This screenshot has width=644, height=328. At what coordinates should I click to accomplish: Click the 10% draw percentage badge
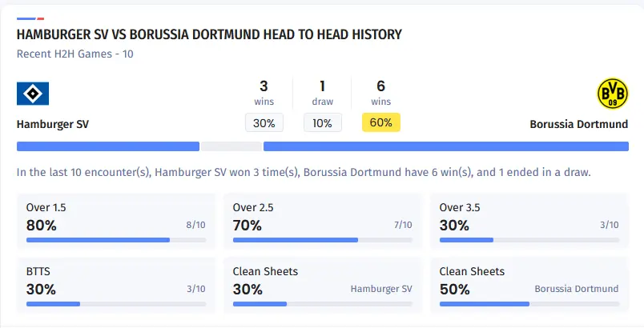point(322,123)
